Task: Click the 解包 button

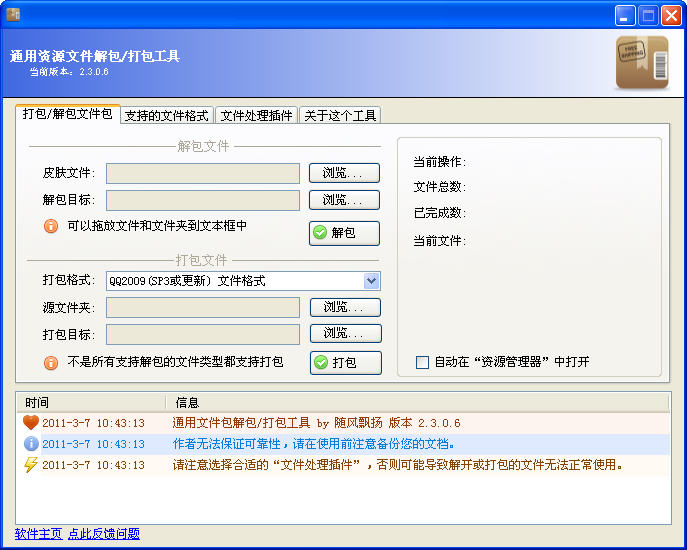Action: (x=344, y=233)
